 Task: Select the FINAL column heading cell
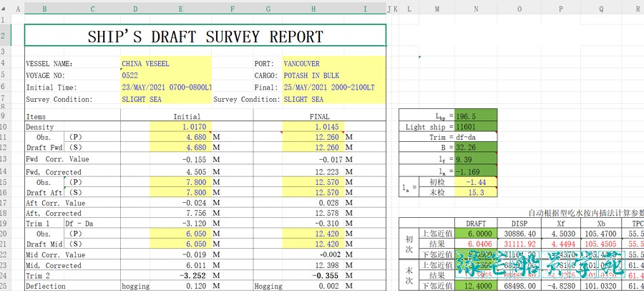pyautogui.click(x=320, y=117)
